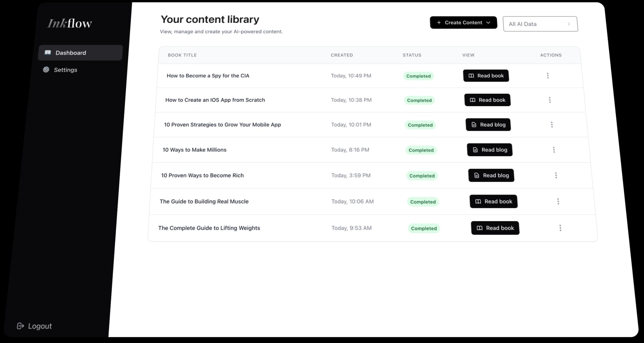Image resolution: width=644 pixels, height=343 pixels.
Task: Open actions menu for Become Rich blog
Action: click(556, 175)
